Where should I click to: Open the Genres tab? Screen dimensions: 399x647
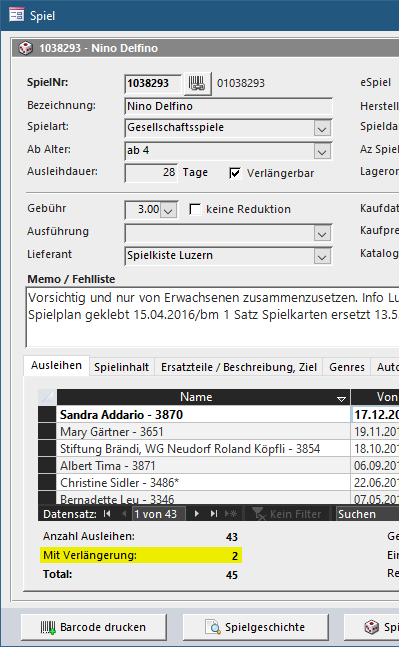point(347,367)
